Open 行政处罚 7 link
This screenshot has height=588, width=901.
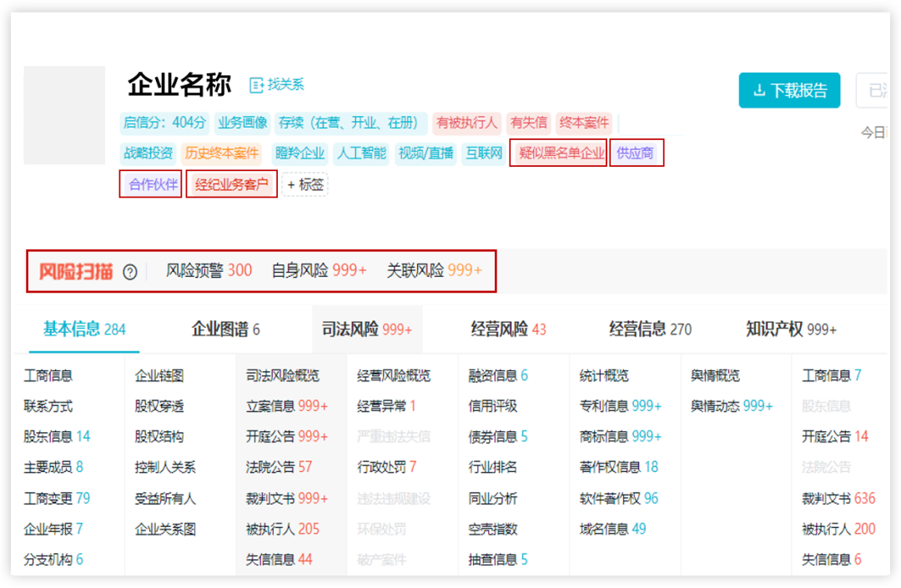387,467
